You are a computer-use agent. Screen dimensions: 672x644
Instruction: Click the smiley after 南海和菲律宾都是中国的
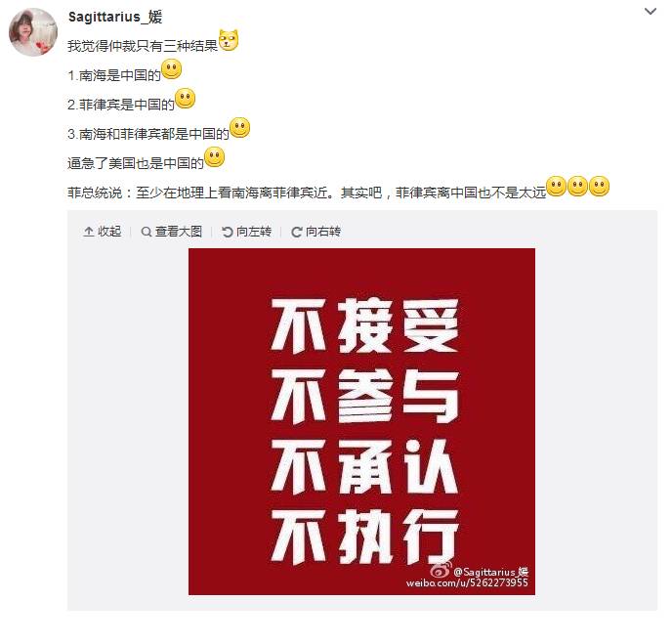tap(240, 128)
